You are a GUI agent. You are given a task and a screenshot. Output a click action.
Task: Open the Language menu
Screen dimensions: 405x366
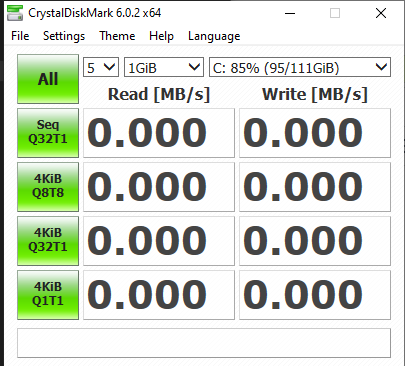[x=214, y=36]
